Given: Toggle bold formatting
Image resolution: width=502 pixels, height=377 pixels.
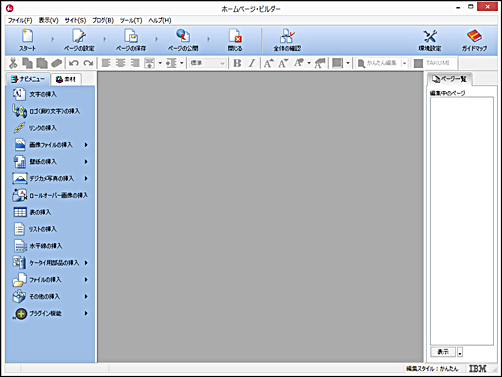Looking at the screenshot, I should [237, 63].
